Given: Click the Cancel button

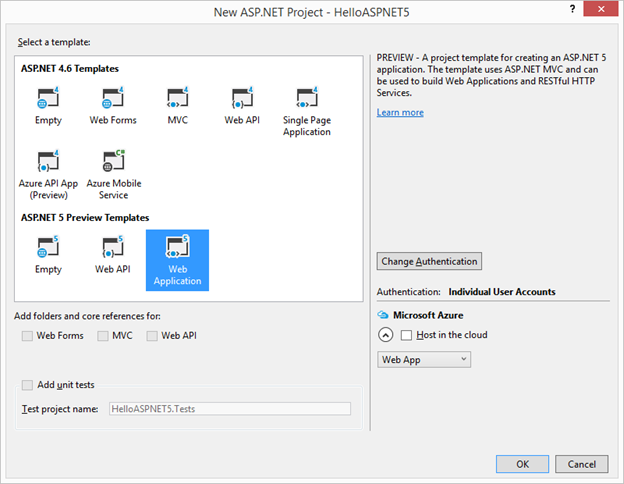Looking at the screenshot, I should tap(581, 464).
